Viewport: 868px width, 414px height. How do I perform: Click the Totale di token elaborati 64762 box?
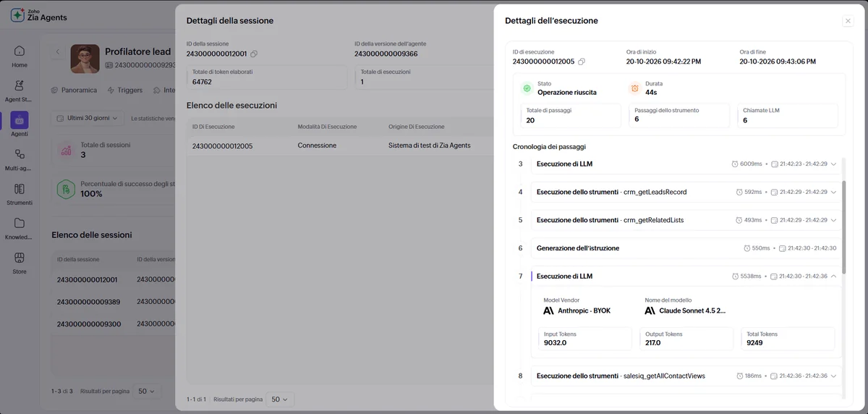[267, 77]
